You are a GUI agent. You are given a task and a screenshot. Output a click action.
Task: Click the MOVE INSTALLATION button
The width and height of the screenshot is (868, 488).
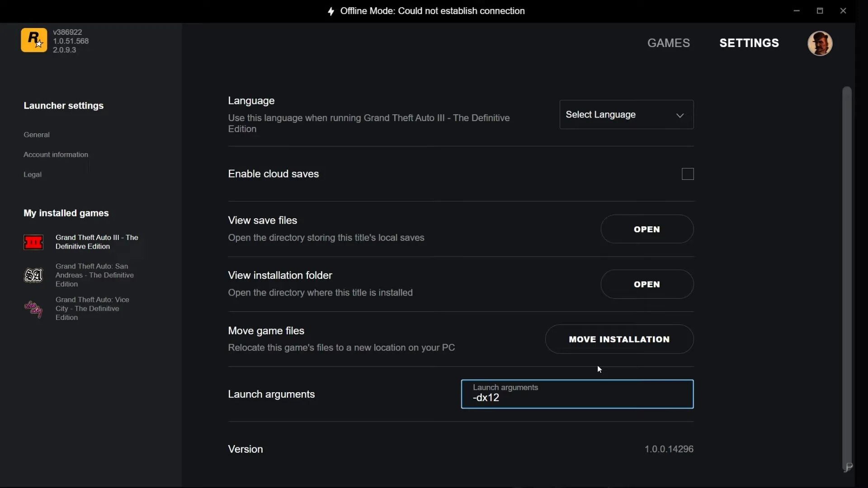tap(619, 339)
